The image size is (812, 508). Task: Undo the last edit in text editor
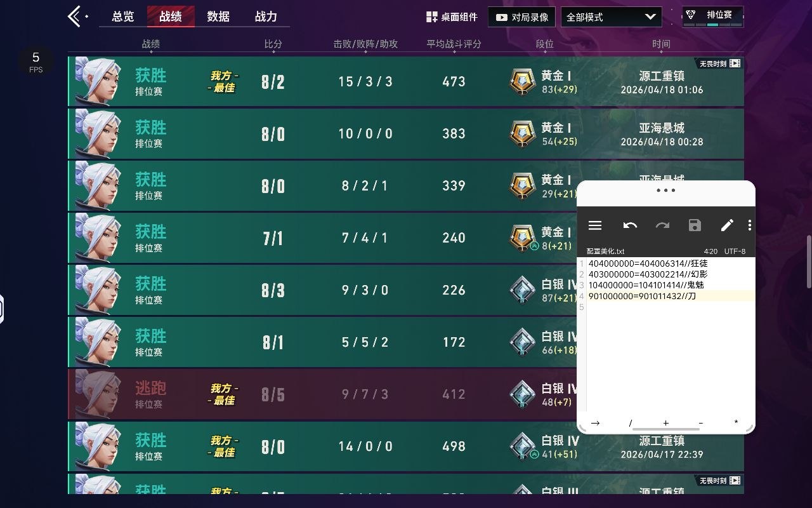630,225
